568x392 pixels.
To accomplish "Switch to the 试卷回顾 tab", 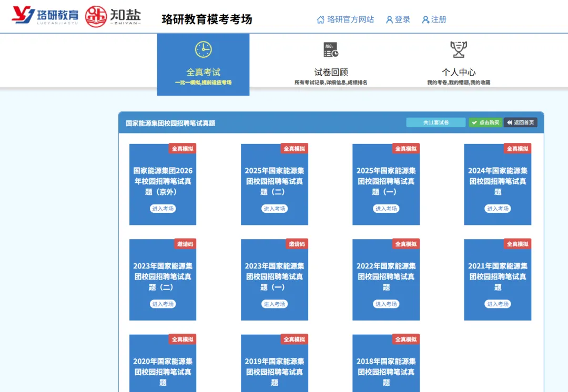I will pyautogui.click(x=331, y=64).
